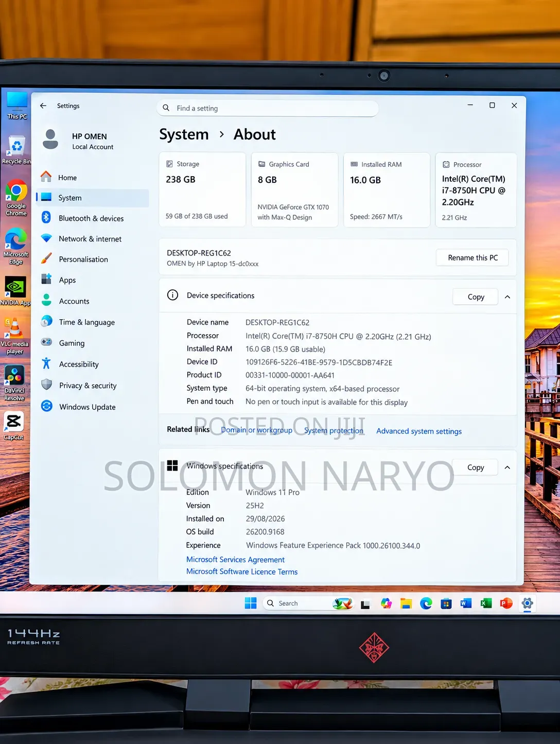This screenshot has height=744, width=560.
Task: Open NVIDIA App desktop shortcut
Action: coord(15,291)
